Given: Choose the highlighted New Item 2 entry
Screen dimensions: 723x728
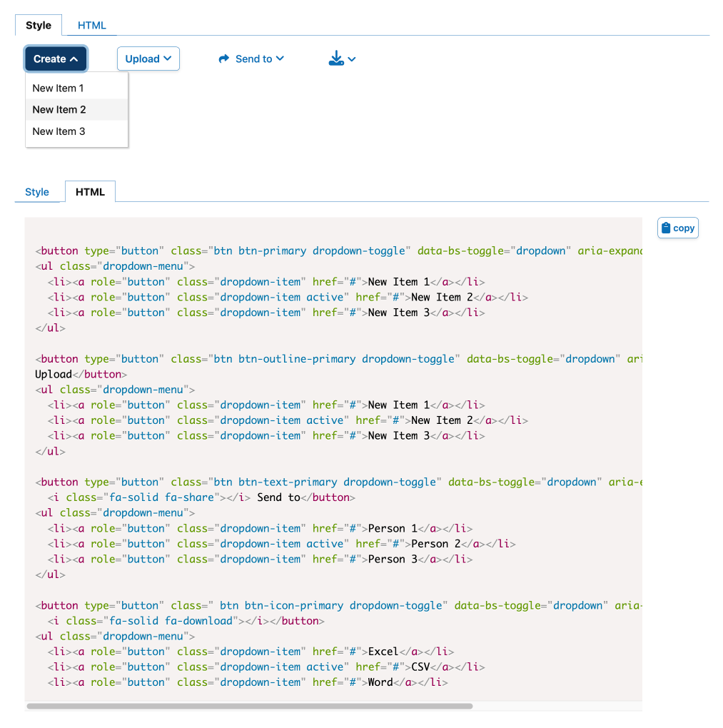Looking at the screenshot, I should point(59,109).
